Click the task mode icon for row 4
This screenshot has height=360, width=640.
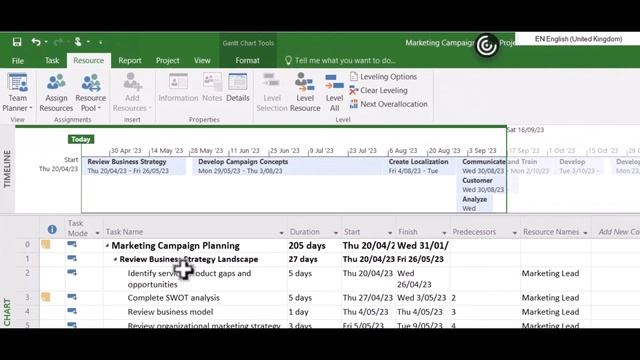coord(72,311)
